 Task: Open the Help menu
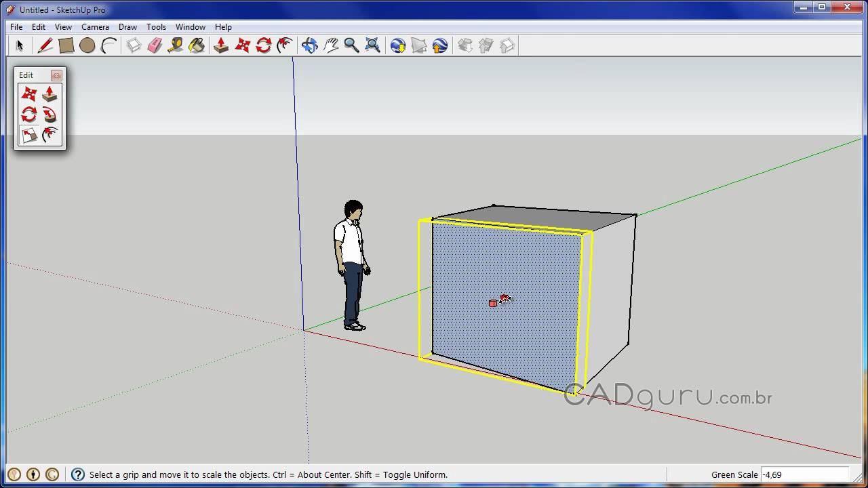pos(223,27)
